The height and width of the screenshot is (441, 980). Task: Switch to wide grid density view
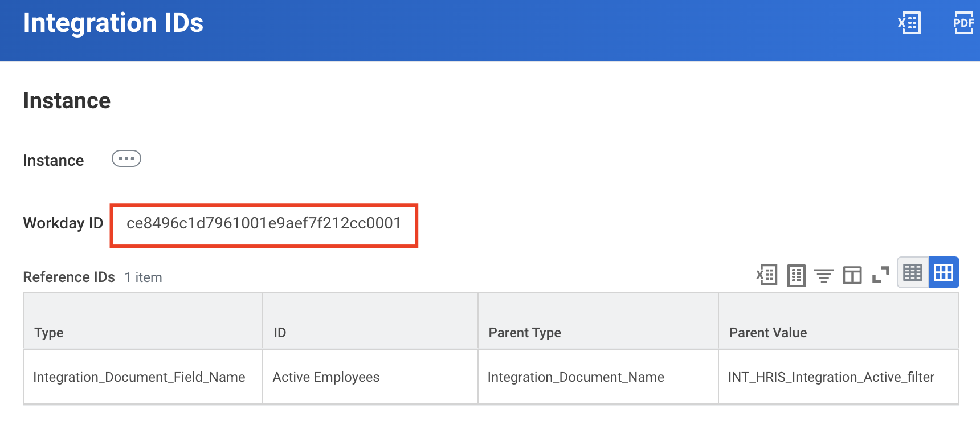point(944,273)
